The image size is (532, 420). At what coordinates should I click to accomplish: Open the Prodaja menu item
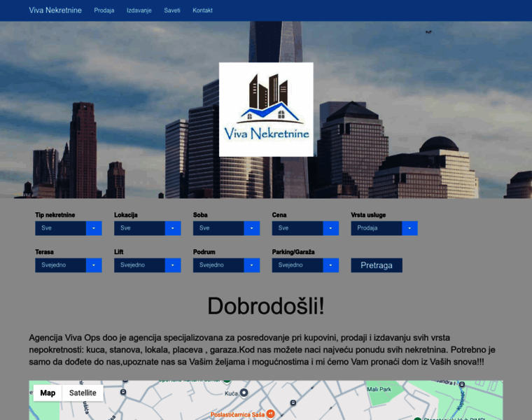tap(104, 10)
